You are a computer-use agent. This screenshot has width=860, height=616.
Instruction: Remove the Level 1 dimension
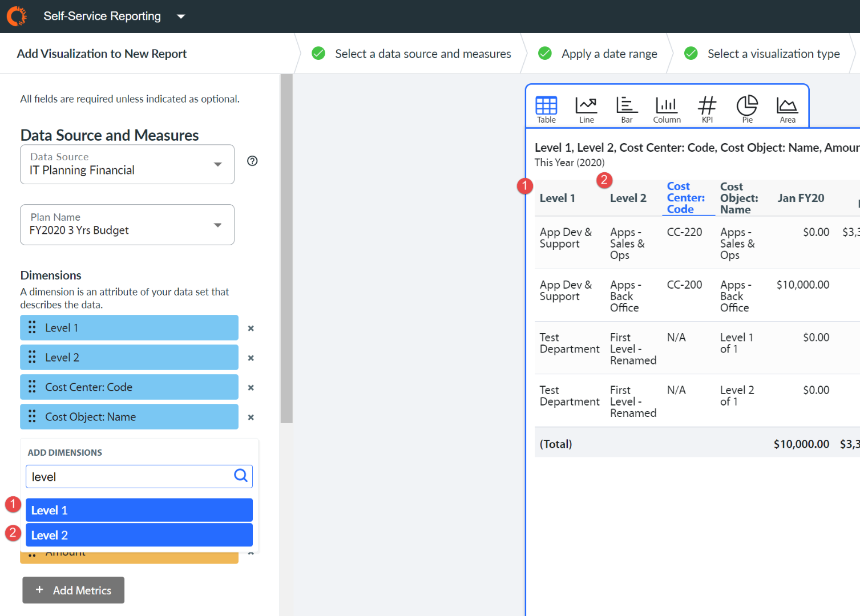pos(251,329)
